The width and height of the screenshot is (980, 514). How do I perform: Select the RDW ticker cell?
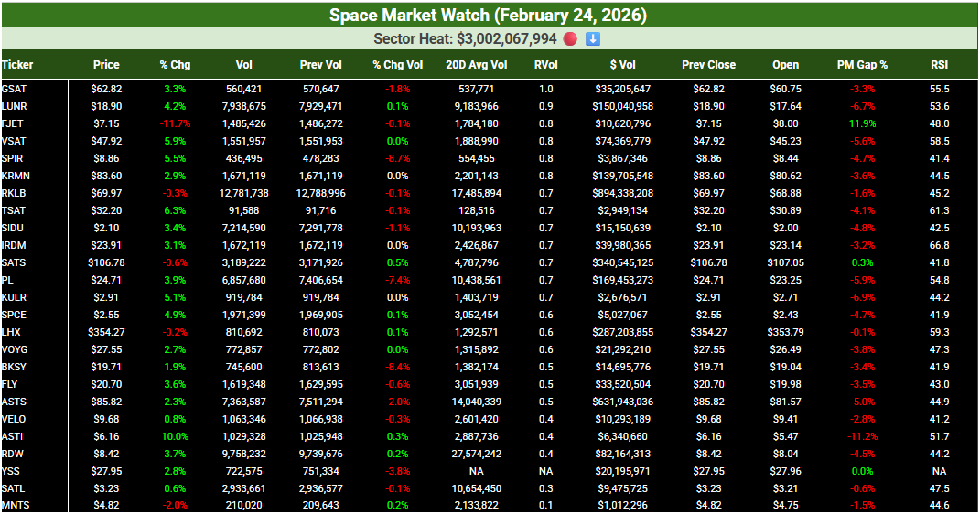click(13, 454)
